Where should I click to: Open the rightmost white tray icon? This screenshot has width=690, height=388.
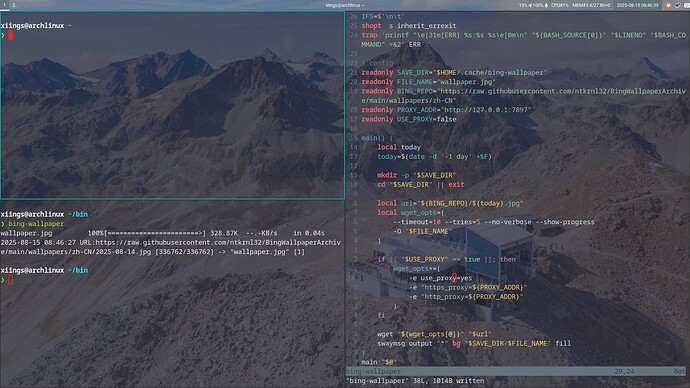coord(686,5)
